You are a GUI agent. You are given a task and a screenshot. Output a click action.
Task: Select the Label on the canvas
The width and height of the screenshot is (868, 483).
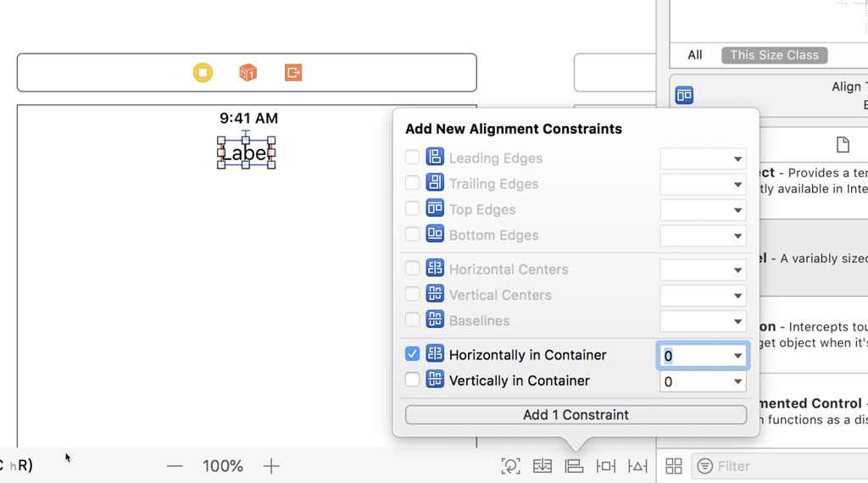[x=245, y=153]
